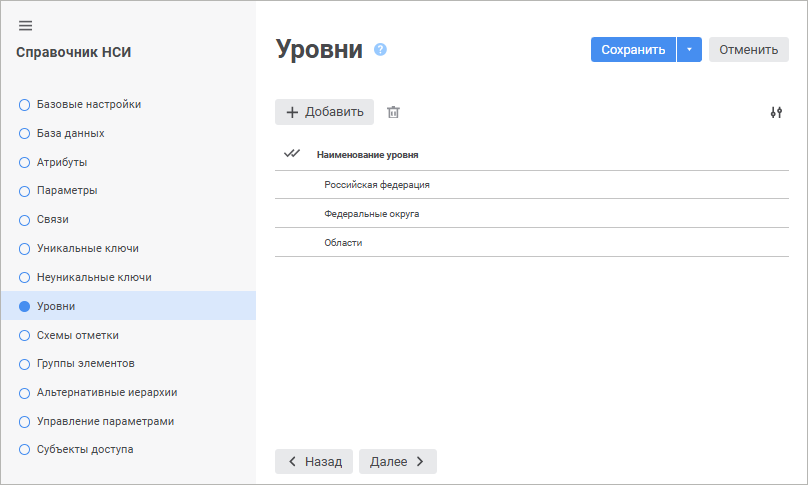Select the Неуникальные ключи radio step
Viewport: 808px width, 485px height.
click(x=24, y=277)
